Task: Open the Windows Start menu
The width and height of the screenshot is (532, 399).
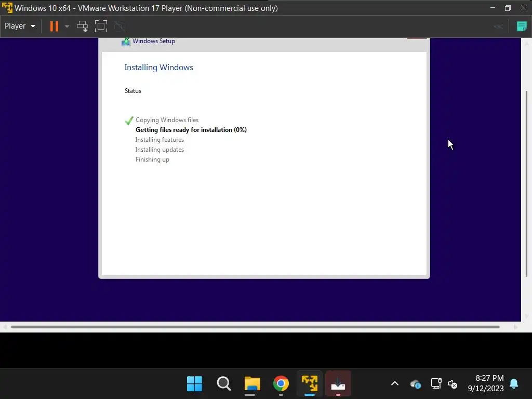Action: pyautogui.click(x=194, y=384)
